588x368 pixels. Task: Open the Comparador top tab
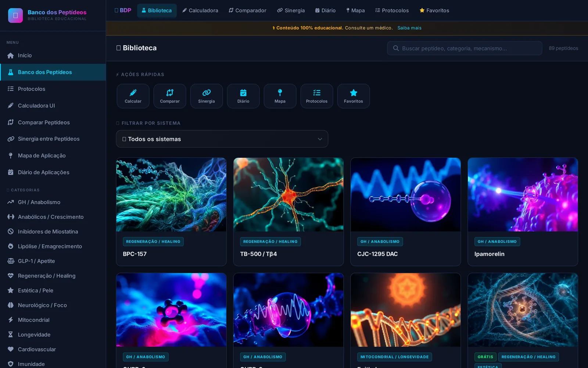point(247,10)
